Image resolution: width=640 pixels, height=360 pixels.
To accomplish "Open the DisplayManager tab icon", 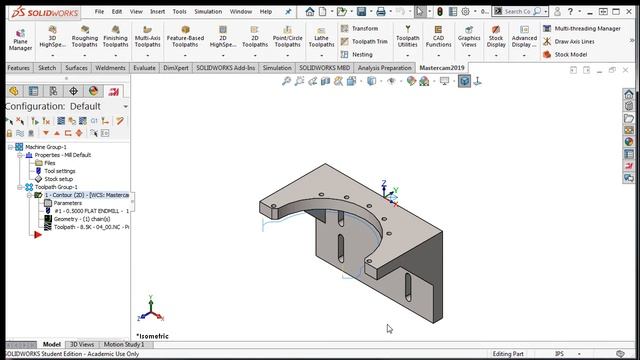I will click(93, 91).
